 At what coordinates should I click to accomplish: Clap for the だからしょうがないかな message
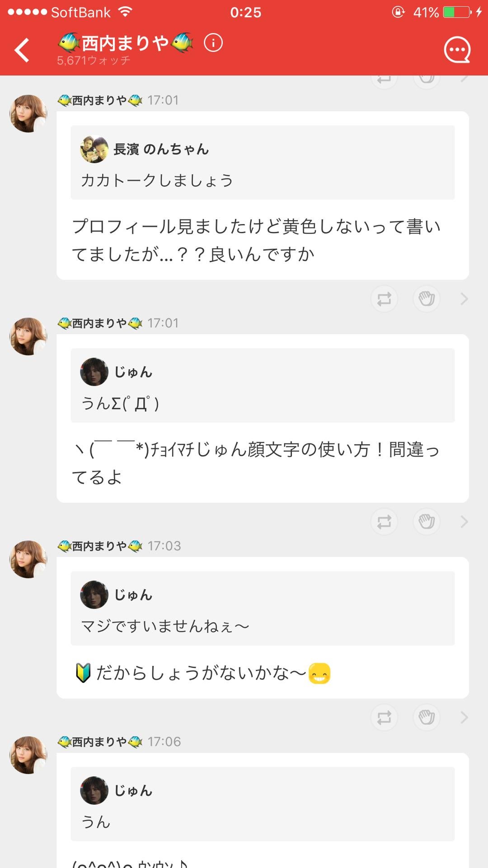426,717
